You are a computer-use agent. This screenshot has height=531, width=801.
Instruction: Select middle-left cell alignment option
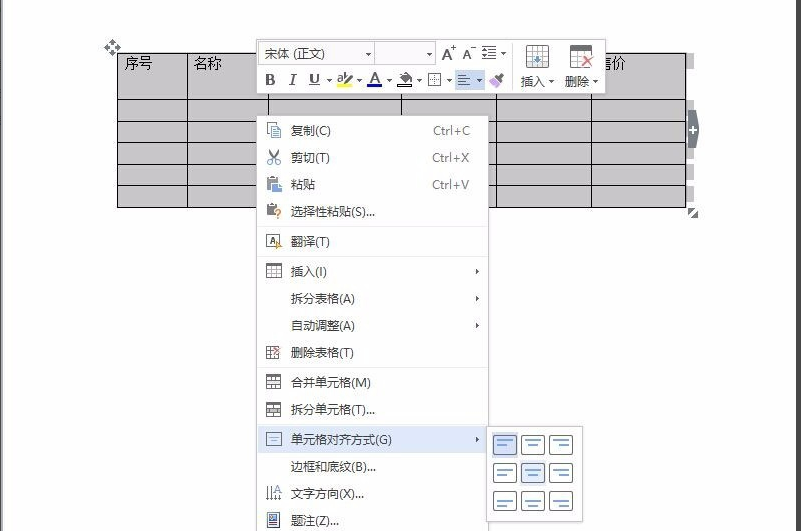505,473
